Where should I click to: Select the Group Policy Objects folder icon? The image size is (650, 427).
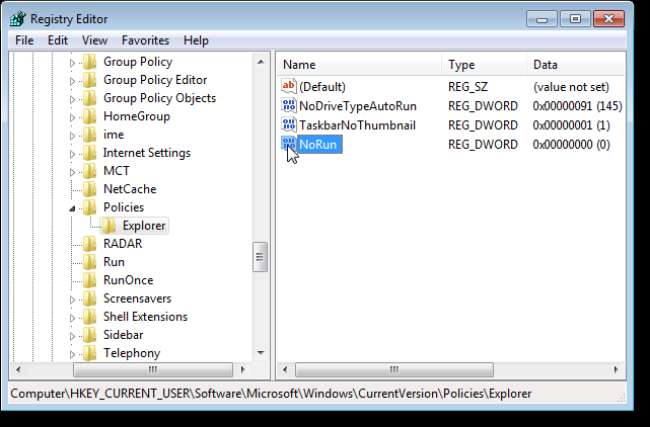pyautogui.click(x=89, y=99)
